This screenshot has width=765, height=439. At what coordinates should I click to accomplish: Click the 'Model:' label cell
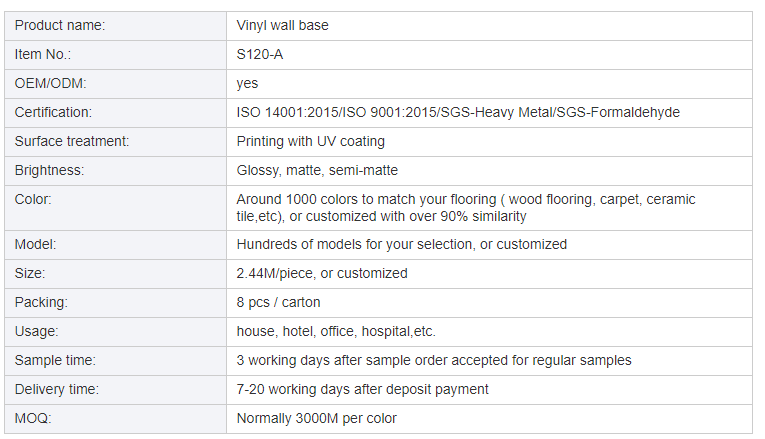point(36,244)
